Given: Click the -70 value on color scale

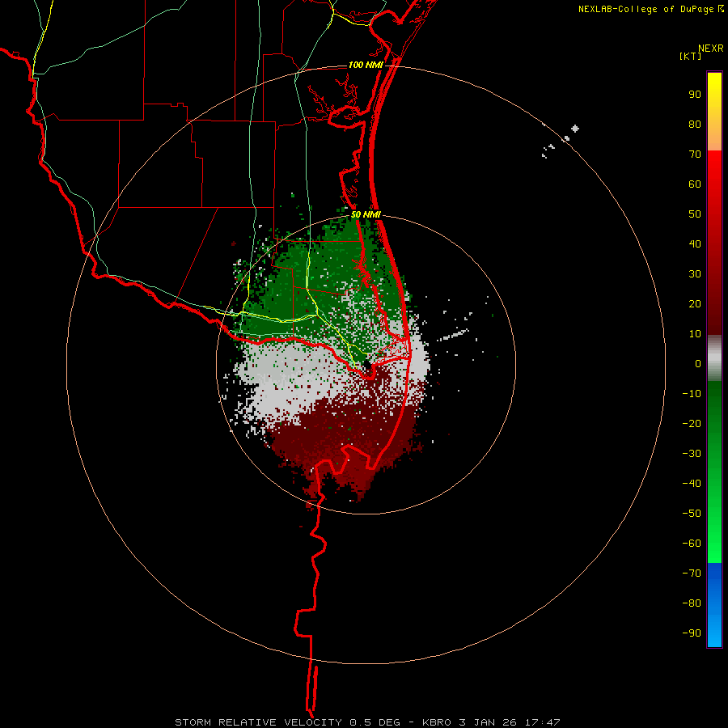Looking at the screenshot, I should pyautogui.click(x=692, y=573).
